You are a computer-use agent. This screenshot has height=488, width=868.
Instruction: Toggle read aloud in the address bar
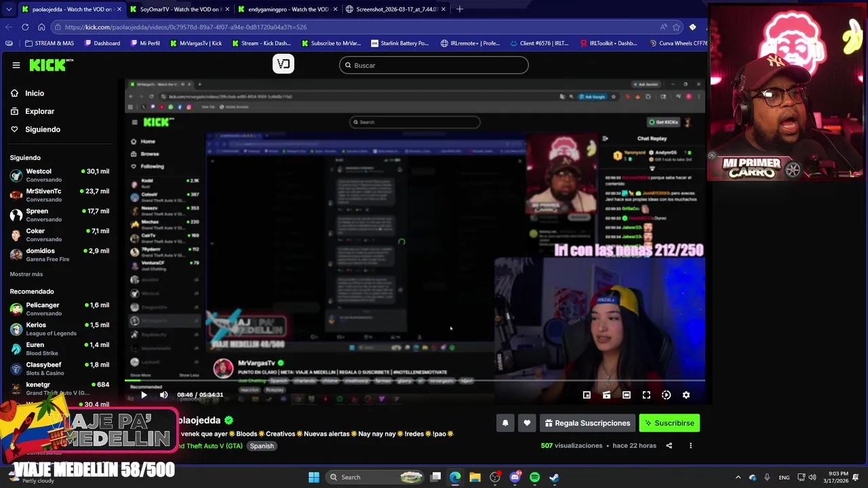(x=663, y=27)
